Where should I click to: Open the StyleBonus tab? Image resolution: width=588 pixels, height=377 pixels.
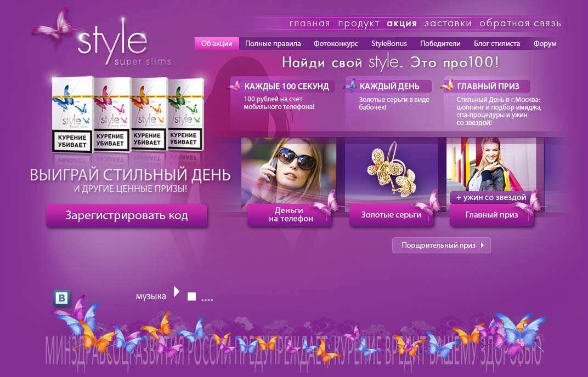tap(389, 43)
